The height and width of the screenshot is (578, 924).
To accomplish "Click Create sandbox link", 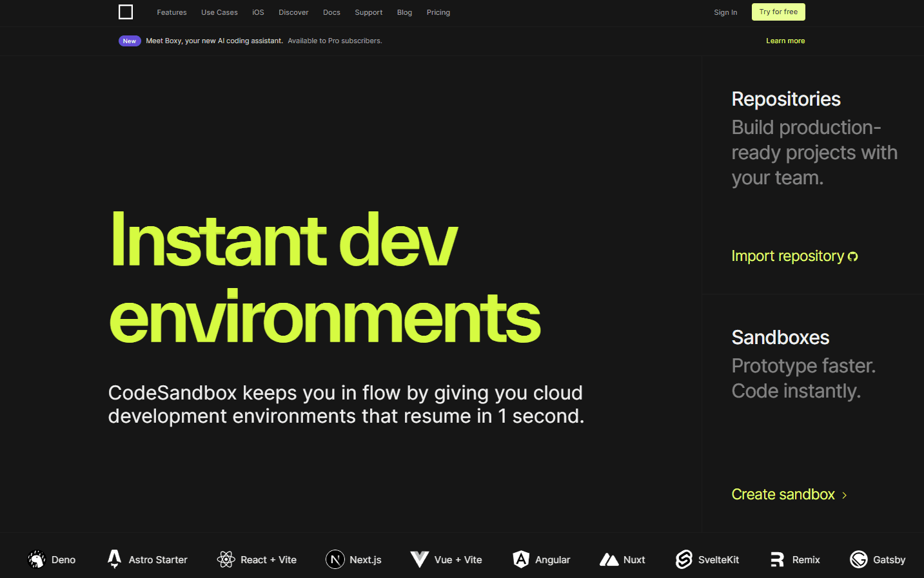I will [783, 494].
